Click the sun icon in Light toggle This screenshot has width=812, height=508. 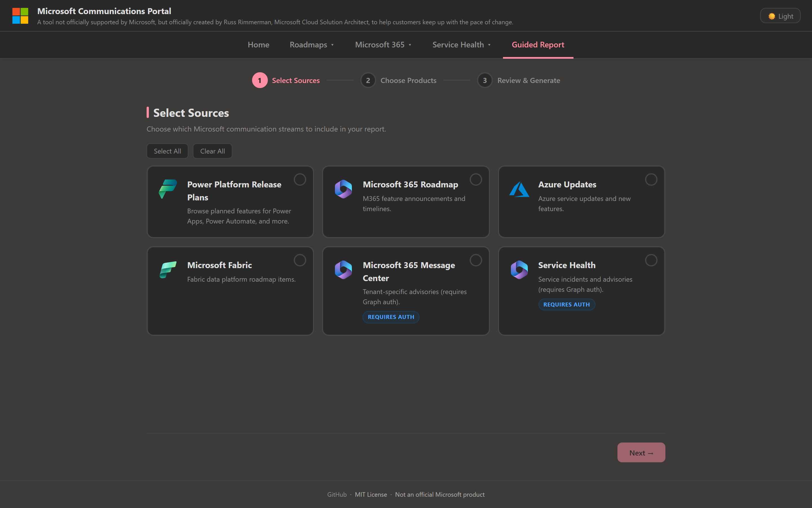click(772, 16)
